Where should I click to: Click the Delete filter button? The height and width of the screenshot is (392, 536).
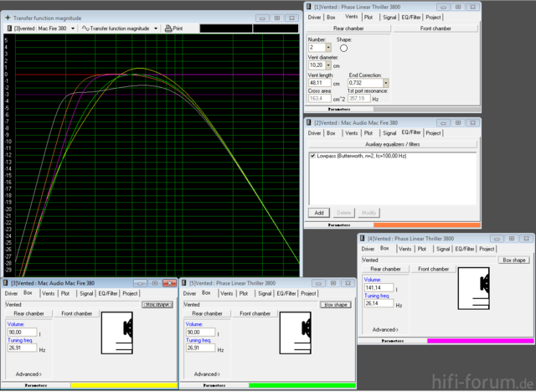344,213
